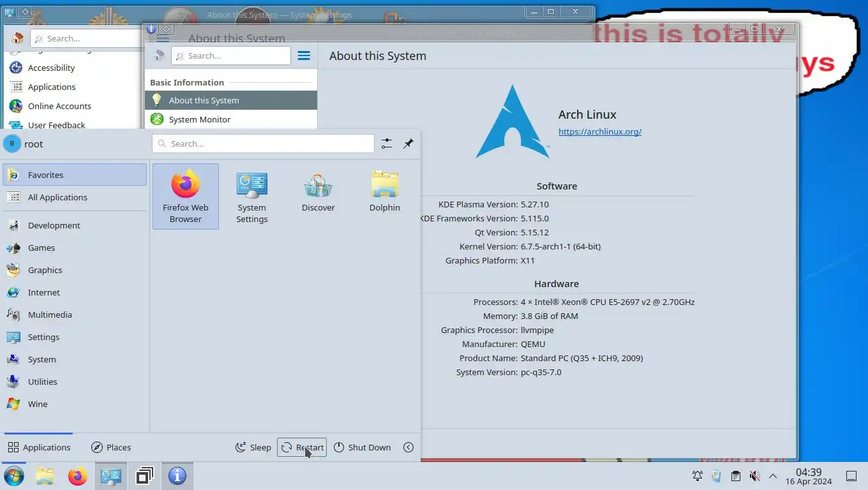
Task: Pin the launcher open with the pin icon
Action: [408, 144]
